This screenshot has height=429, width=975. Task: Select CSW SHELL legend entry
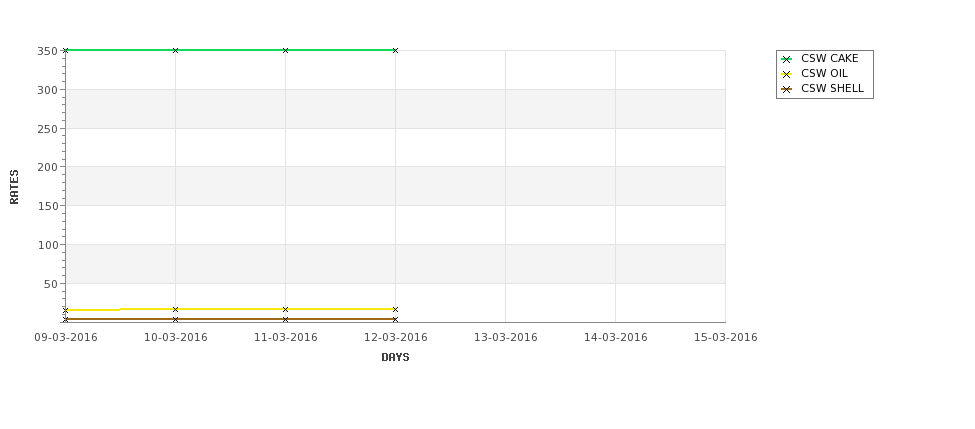pos(823,88)
